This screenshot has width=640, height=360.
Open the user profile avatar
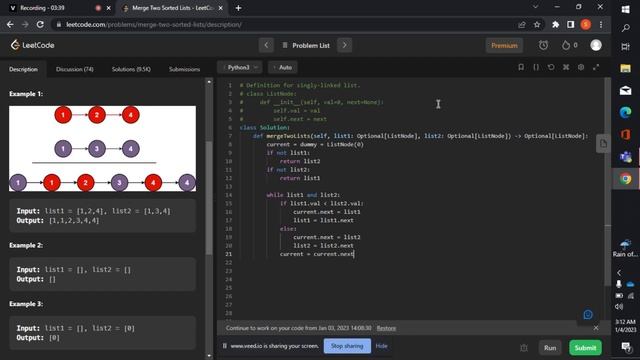pos(596,45)
